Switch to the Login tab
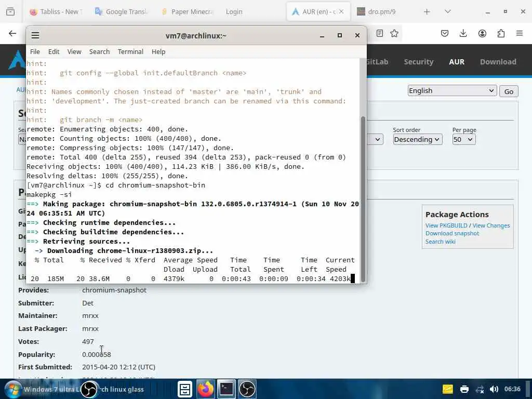The height and width of the screenshot is (399, 532). (234, 11)
